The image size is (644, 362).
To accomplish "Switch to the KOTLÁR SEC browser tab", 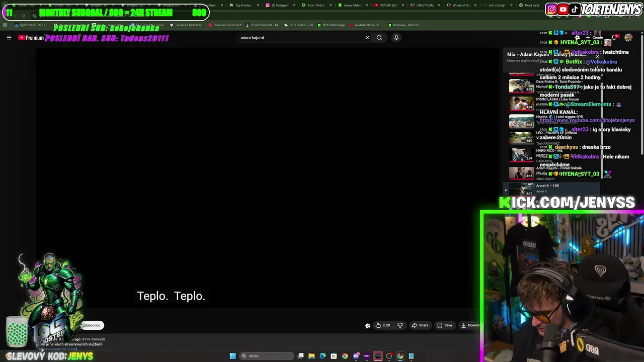I will point(388,5).
